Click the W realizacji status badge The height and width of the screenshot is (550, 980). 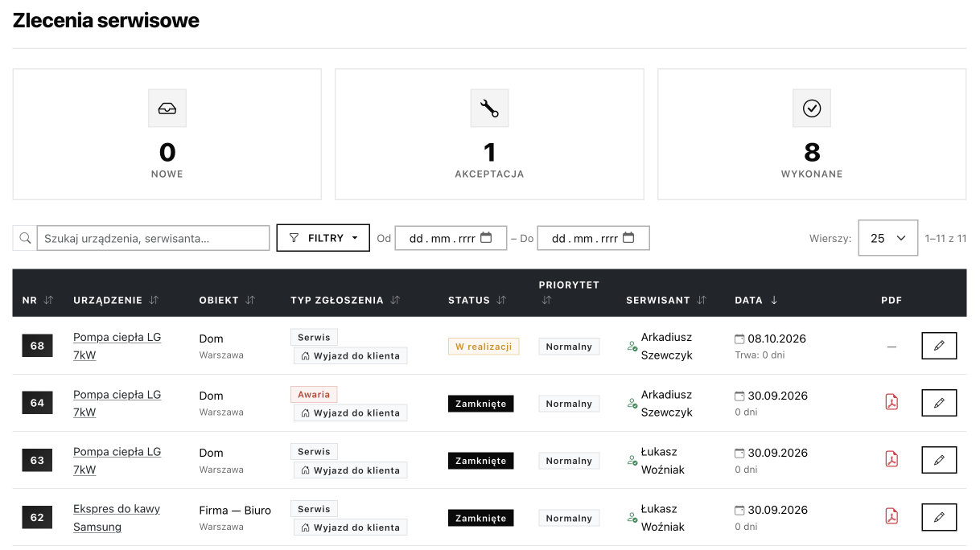484,347
